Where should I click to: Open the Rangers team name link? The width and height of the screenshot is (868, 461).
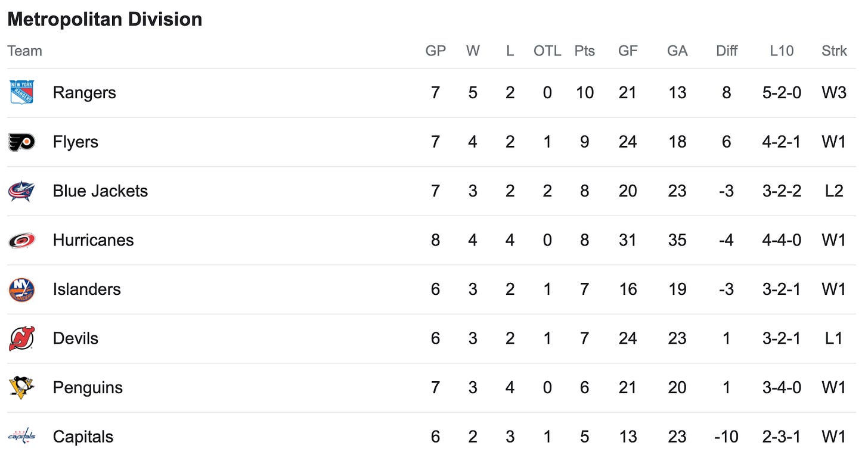[x=85, y=93]
